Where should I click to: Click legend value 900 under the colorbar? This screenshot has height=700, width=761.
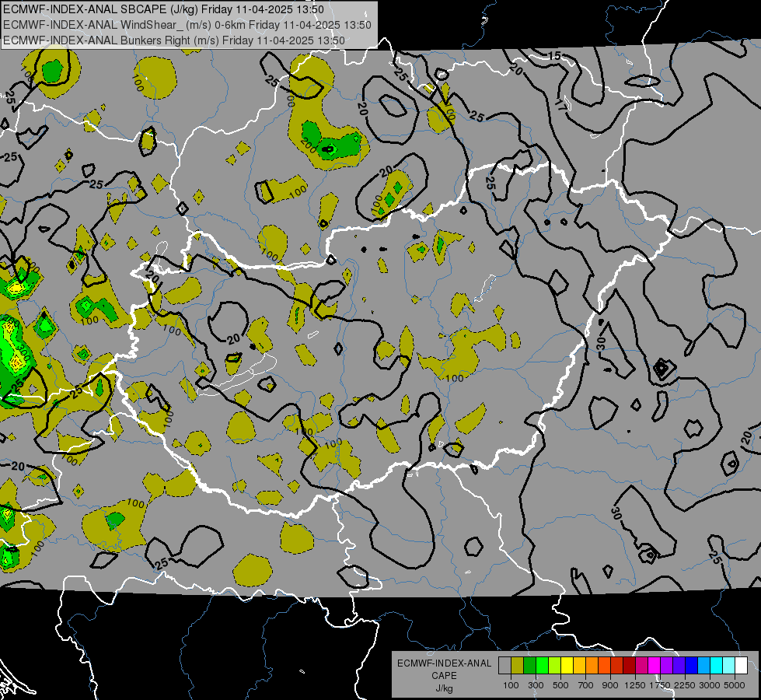tap(610, 685)
